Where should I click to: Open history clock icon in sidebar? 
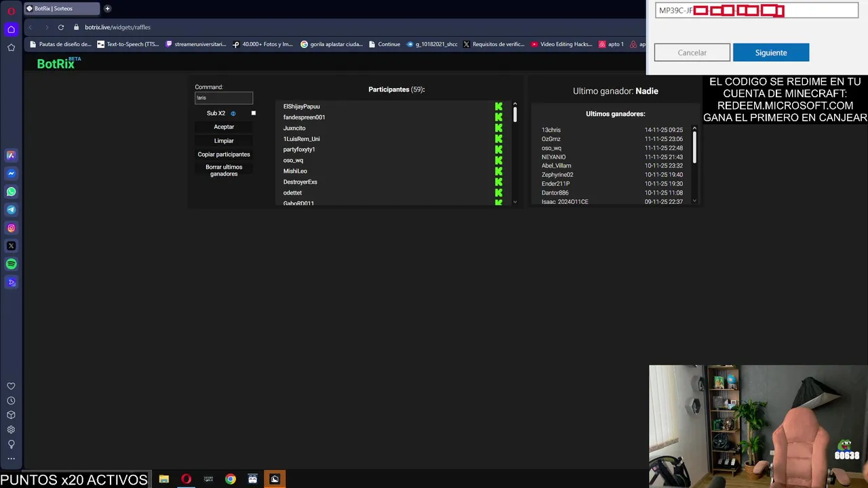(11, 401)
